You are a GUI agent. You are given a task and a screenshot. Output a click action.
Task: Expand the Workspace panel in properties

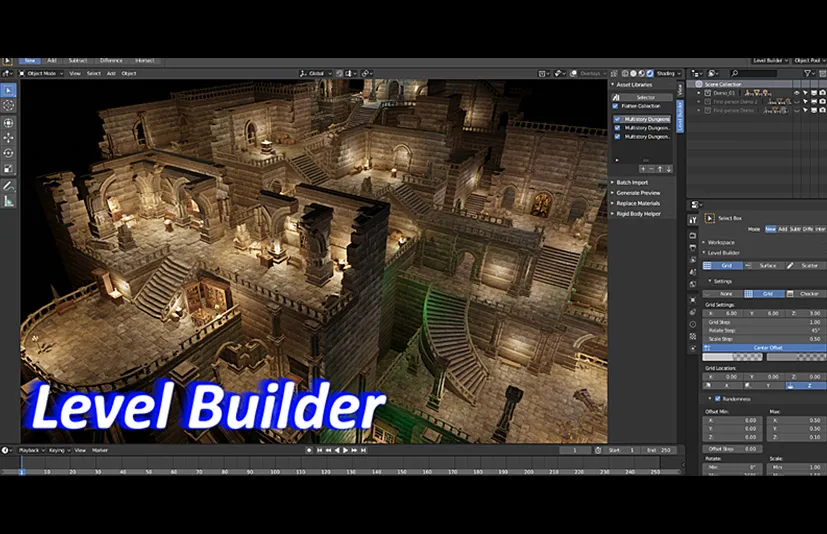(720, 242)
